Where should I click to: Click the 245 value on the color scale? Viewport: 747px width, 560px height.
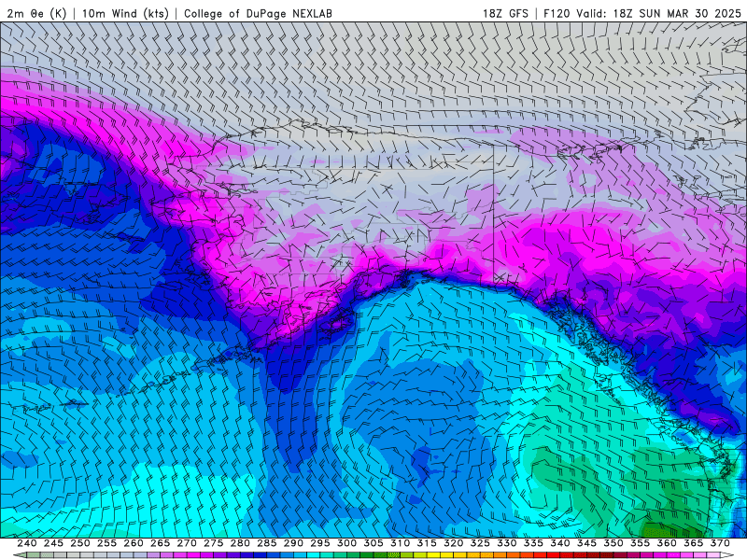(53, 543)
